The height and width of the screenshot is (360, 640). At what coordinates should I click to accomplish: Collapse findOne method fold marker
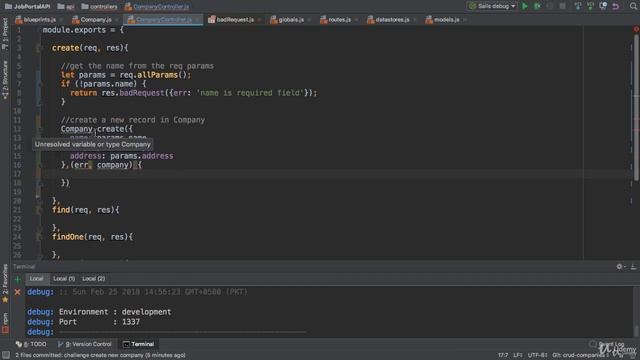click(x=39, y=237)
